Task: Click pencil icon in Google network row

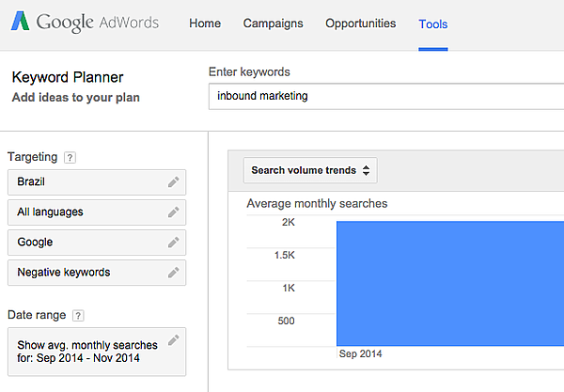Action: [173, 243]
